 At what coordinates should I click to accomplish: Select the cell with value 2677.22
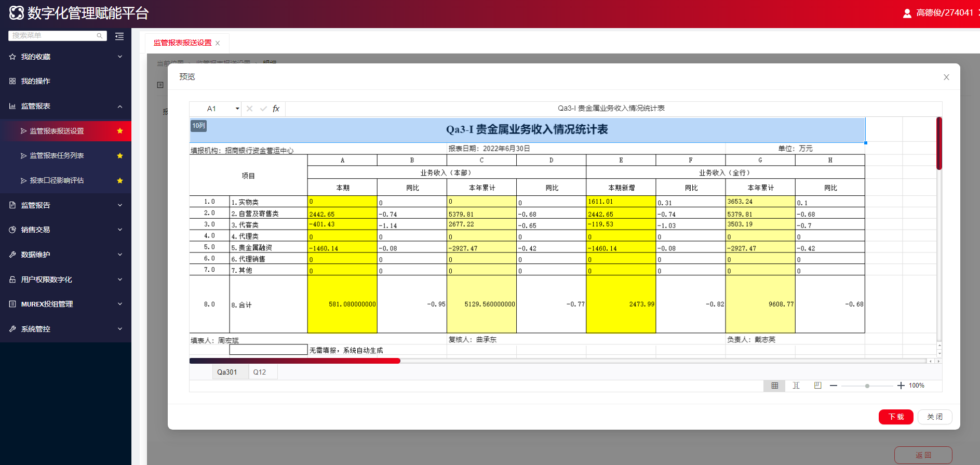[x=481, y=224]
